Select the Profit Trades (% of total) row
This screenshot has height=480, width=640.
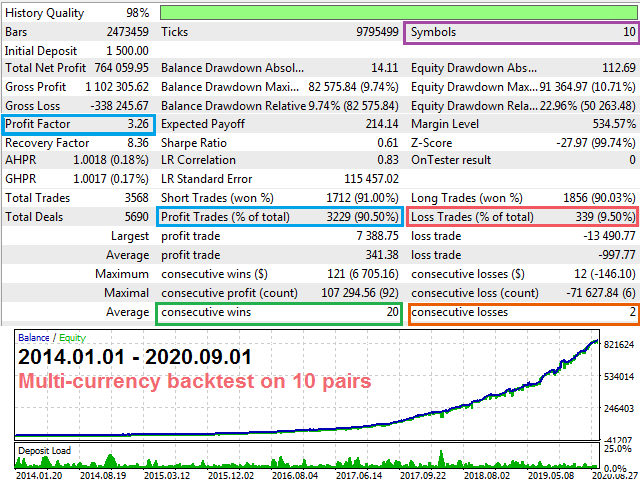[279, 217]
